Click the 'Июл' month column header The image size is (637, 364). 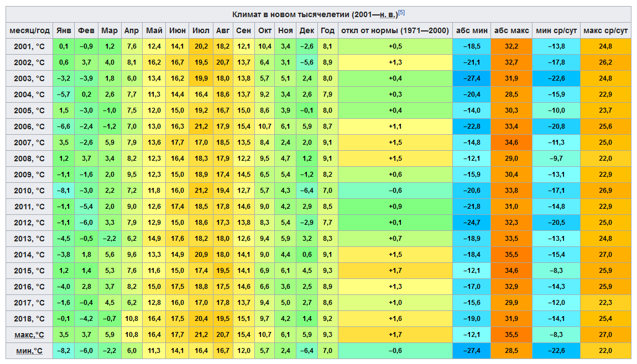pyautogui.click(x=201, y=30)
